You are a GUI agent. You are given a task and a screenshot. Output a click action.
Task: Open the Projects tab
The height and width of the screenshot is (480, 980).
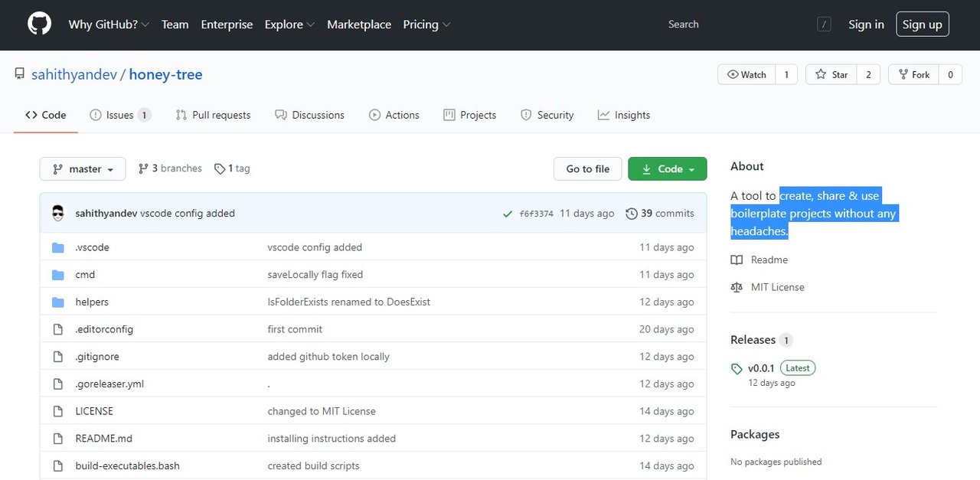click(470, 115)
